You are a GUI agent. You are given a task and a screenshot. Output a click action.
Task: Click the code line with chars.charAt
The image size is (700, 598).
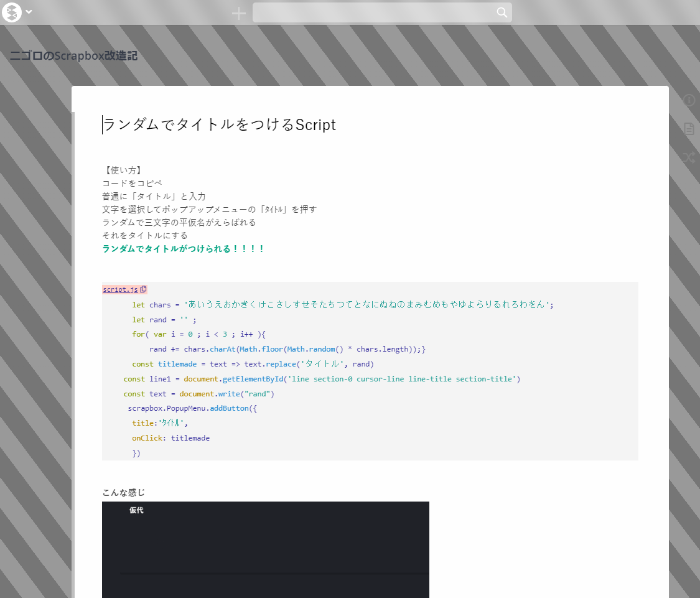[x=287, y=349]
